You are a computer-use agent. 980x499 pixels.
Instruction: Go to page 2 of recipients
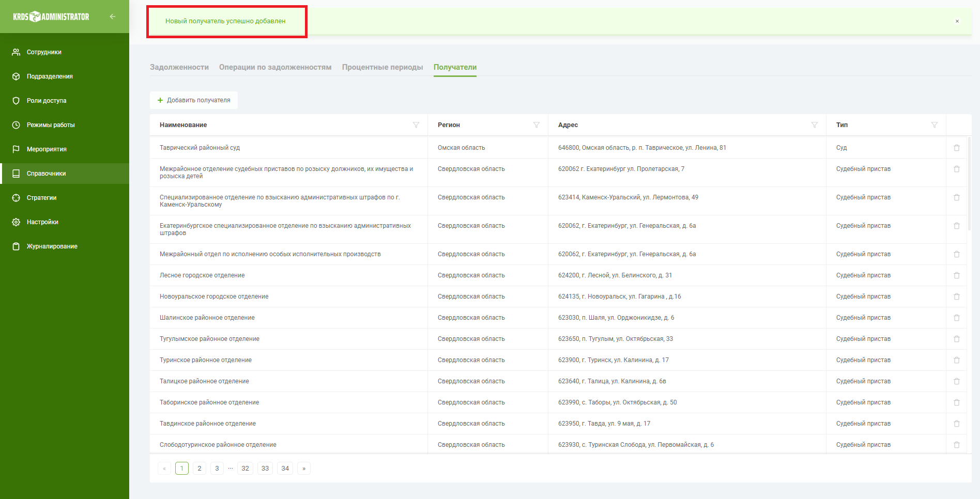pyautogui.click(x=200, y=469)
